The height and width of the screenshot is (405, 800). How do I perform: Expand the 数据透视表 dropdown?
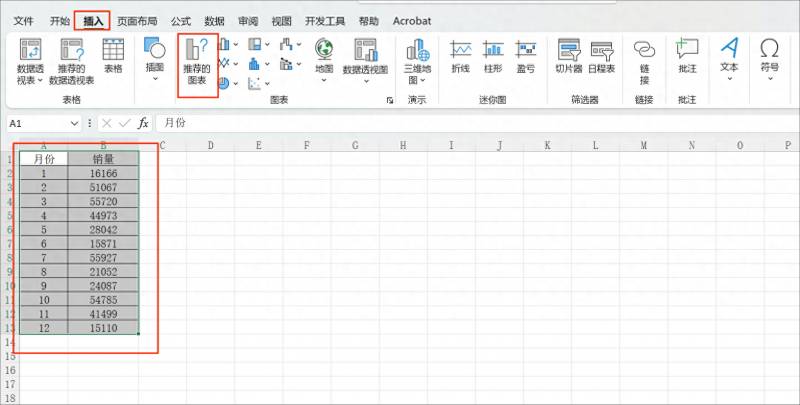coord(40,80)
